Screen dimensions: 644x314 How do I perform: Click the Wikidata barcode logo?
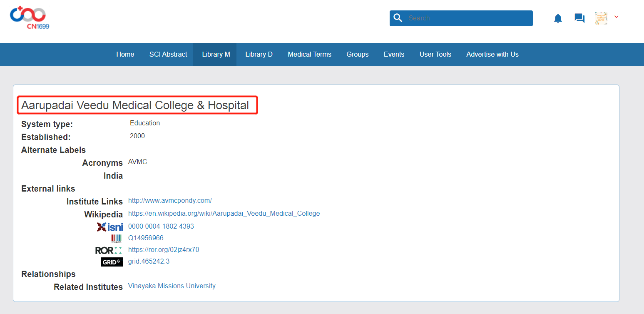tap(116, 239)
